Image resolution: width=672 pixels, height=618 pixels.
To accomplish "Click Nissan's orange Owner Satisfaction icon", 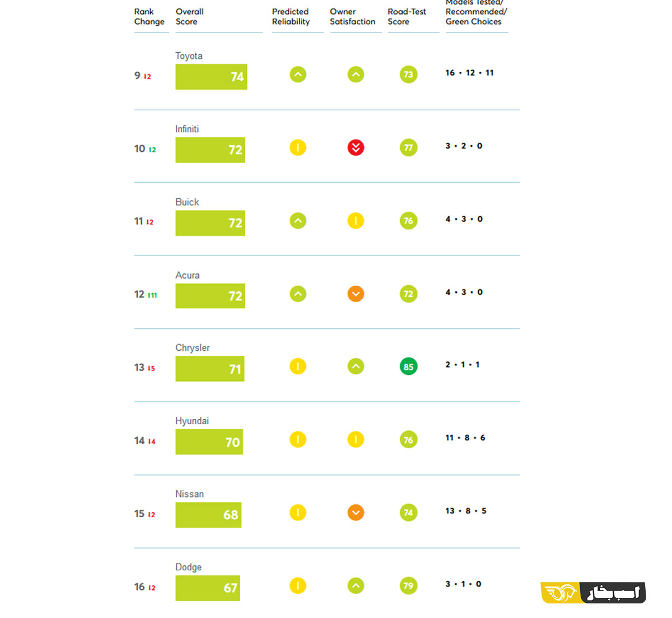I will [x=356, y=513].
